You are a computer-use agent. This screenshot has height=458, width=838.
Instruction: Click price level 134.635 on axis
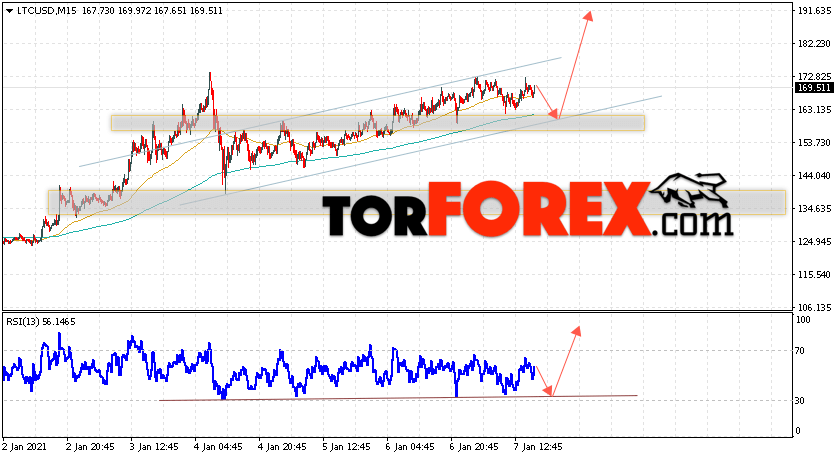(x=814, y=208)
